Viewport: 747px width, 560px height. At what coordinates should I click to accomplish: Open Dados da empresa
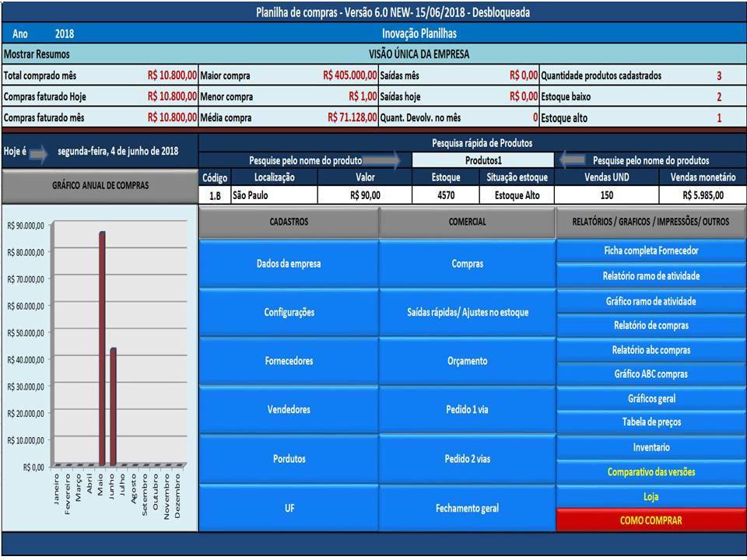tap(288, 264)
